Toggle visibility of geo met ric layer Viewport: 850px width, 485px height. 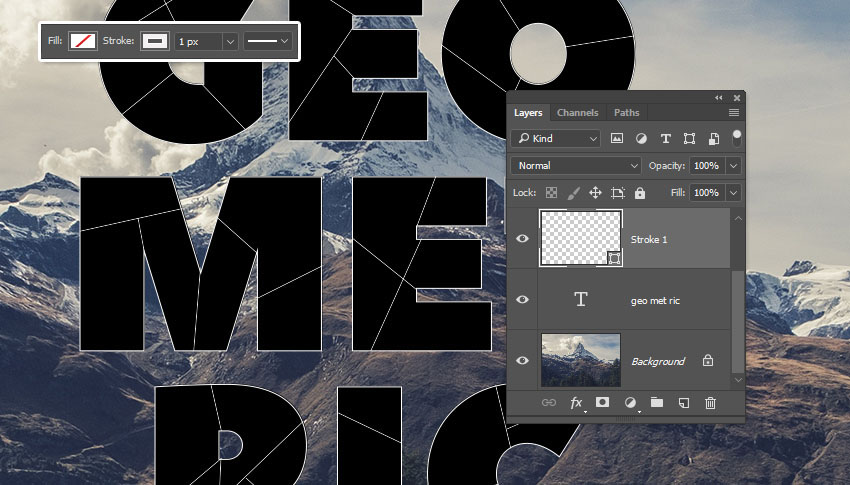(523, 299)
